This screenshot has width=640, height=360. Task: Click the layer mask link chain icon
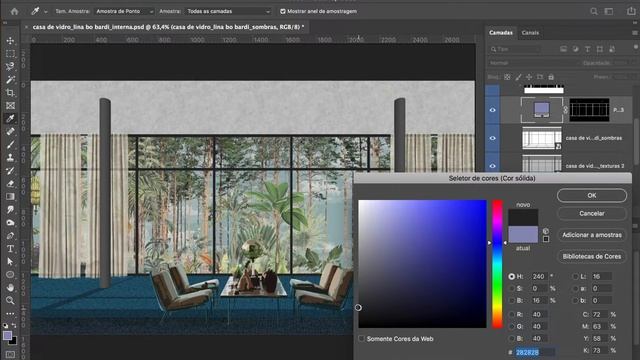click(566, 110)
